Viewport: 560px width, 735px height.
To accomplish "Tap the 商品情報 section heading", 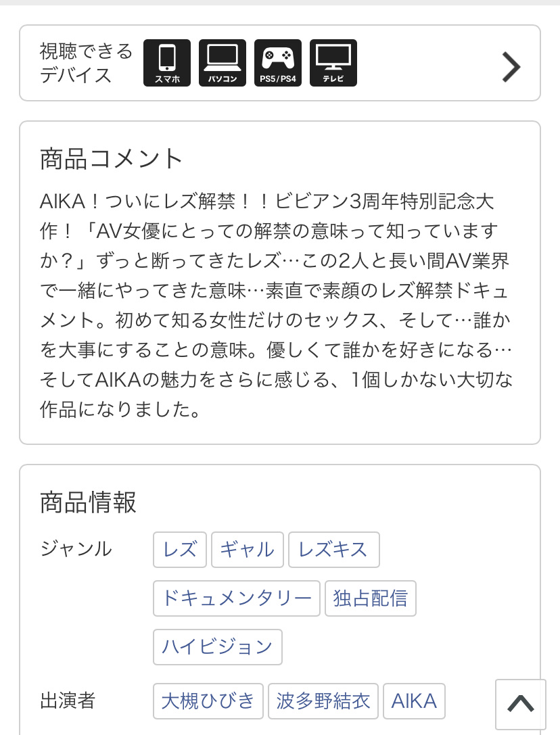I will coord(88,502).
